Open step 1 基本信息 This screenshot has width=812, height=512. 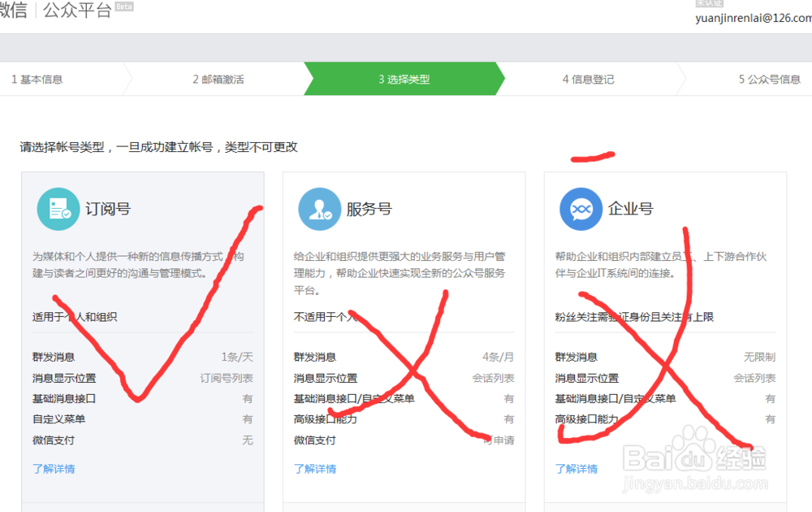[x=37, y=80]
